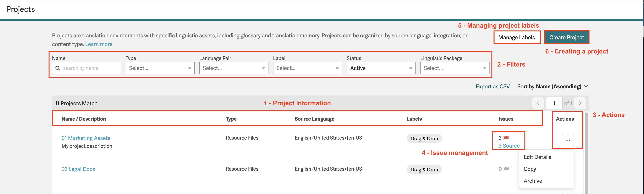The image size is (644, 194).
Task: Open the Linguistic Package dropdown
Action: 454,68
